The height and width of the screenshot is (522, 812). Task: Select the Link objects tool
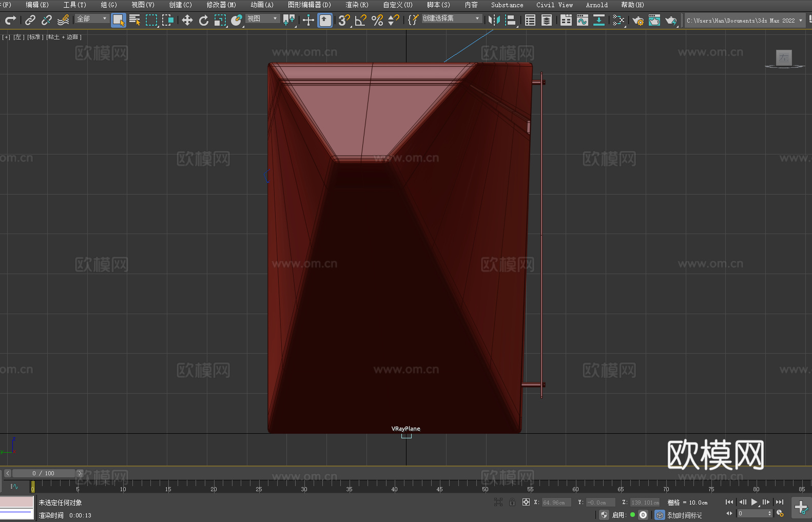click(x=30, y=20)
